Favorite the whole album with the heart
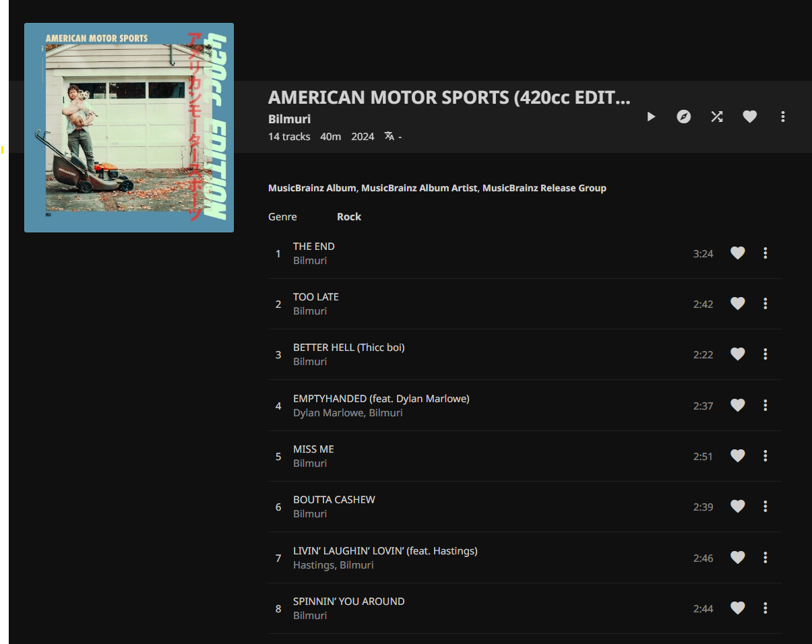812x644 pixels. point(749,117)
